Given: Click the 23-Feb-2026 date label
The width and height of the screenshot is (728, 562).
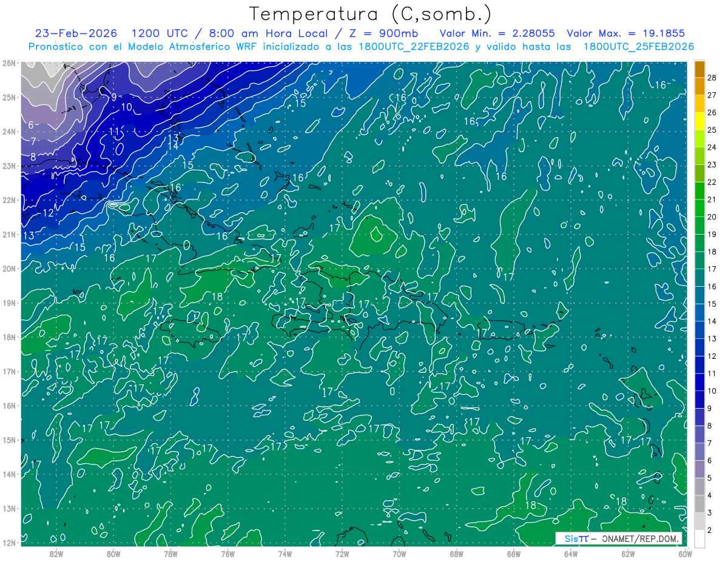Looking at the screenshot, I should [76, 33].
